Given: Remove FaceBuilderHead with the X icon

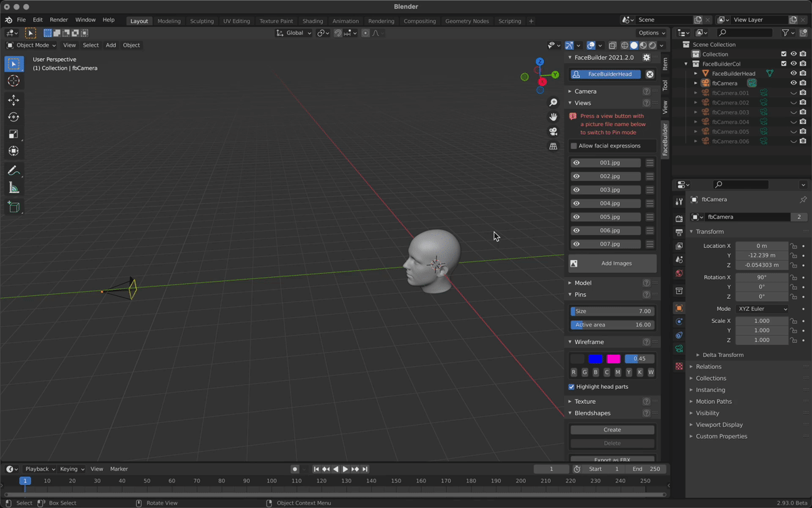Looking at the screenshot, I should tap(650, 75).
